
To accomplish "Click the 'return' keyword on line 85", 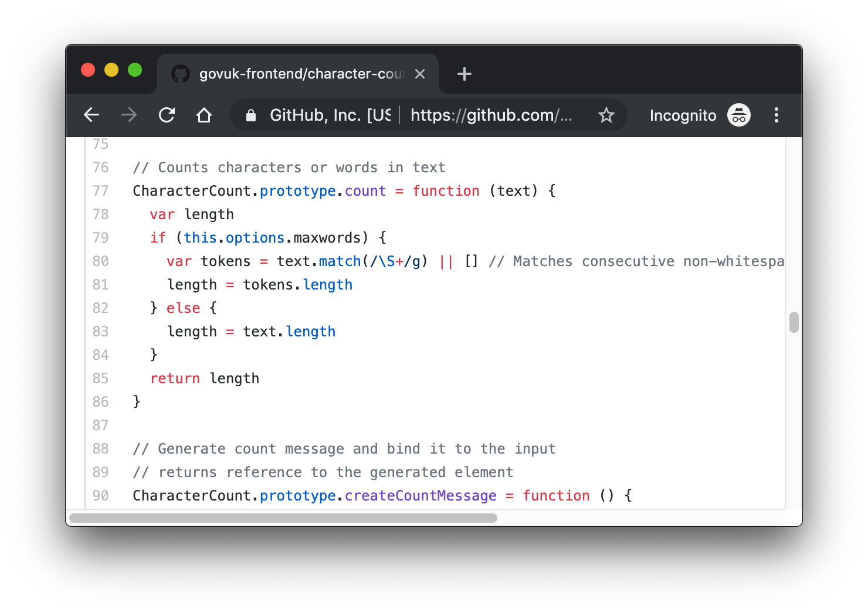I will pyautogui.click(x=175, y=379).
